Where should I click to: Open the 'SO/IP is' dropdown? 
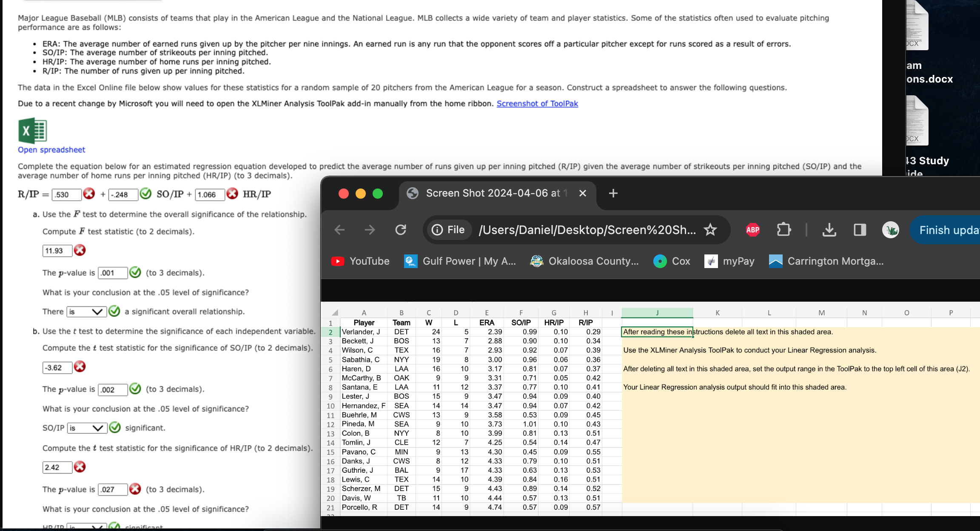87,428
